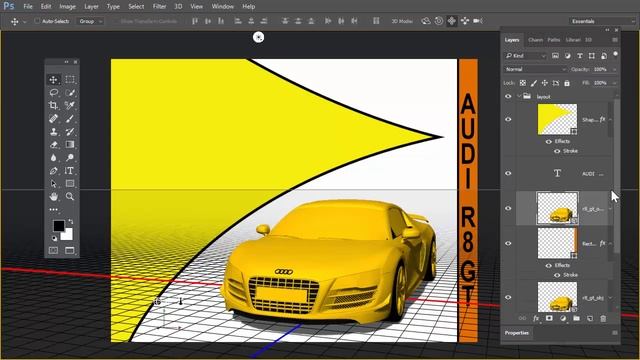
Task: Delete the selected layer with trash icon
Action: coord(603,318)
